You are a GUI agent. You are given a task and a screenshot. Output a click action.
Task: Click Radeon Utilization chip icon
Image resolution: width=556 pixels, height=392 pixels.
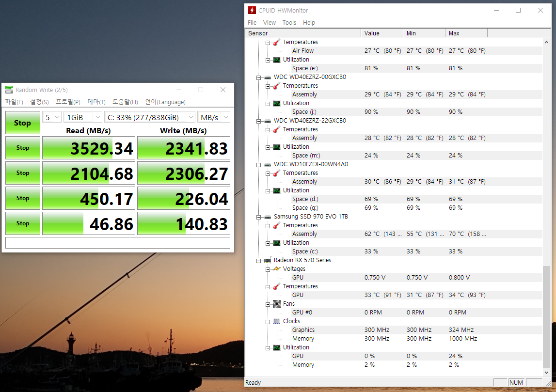point(277,348)
